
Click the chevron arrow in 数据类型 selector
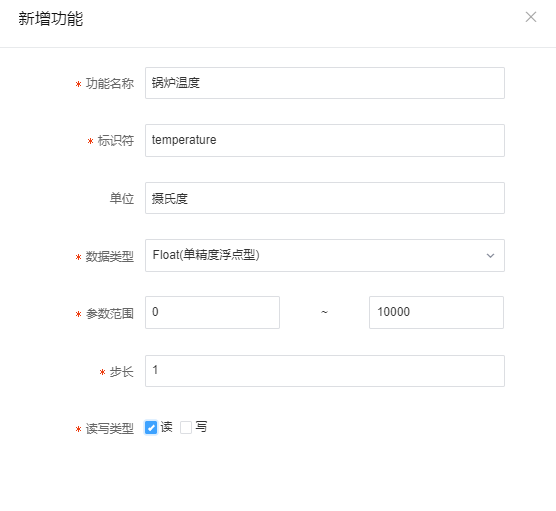[x=490, y=256]
